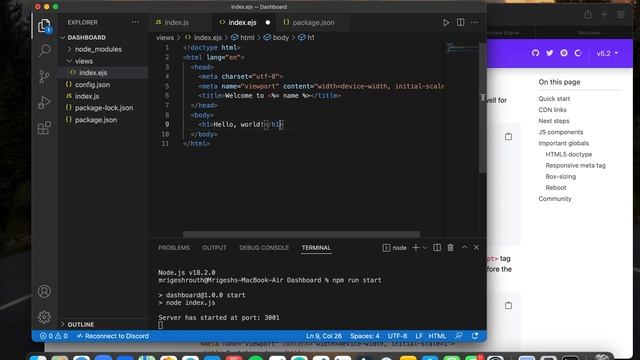Change language mode via HTML status entry

click(x=437, y=336)
